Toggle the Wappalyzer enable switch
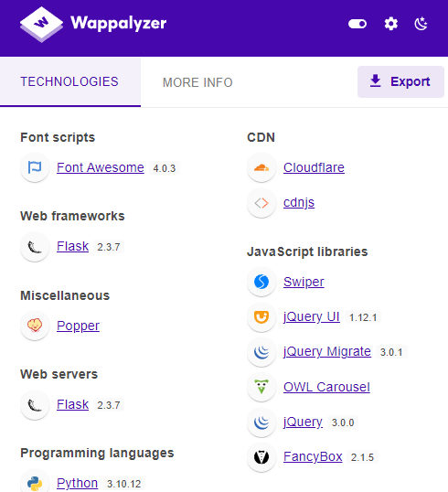 (357, 24)
